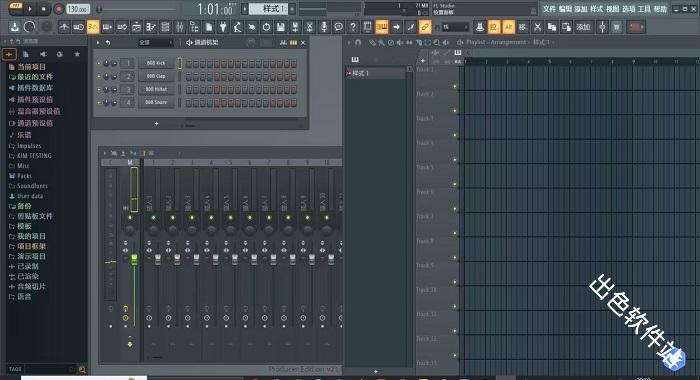
Task: Click the browser favorites star icon
Action: click(77, 54)
